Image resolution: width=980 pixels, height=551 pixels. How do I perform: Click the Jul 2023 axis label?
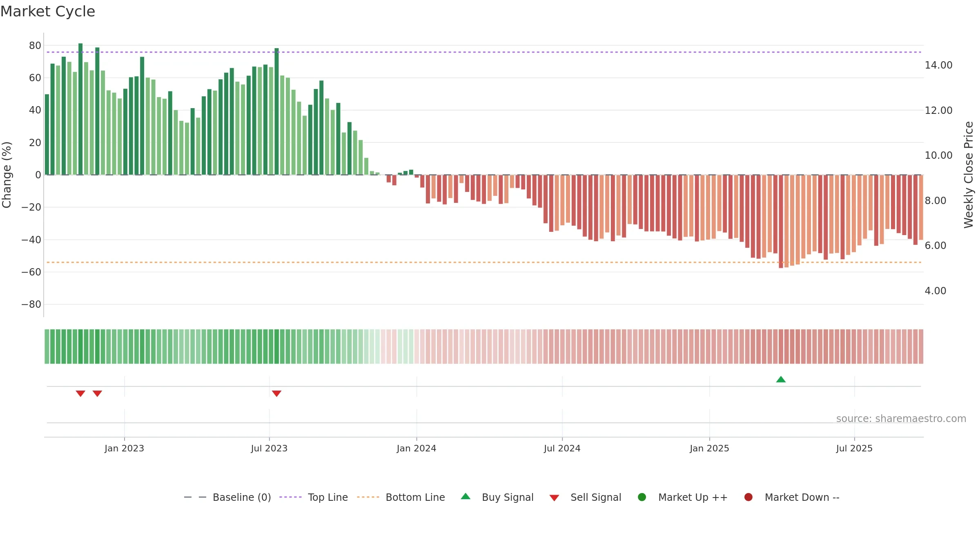269,449
